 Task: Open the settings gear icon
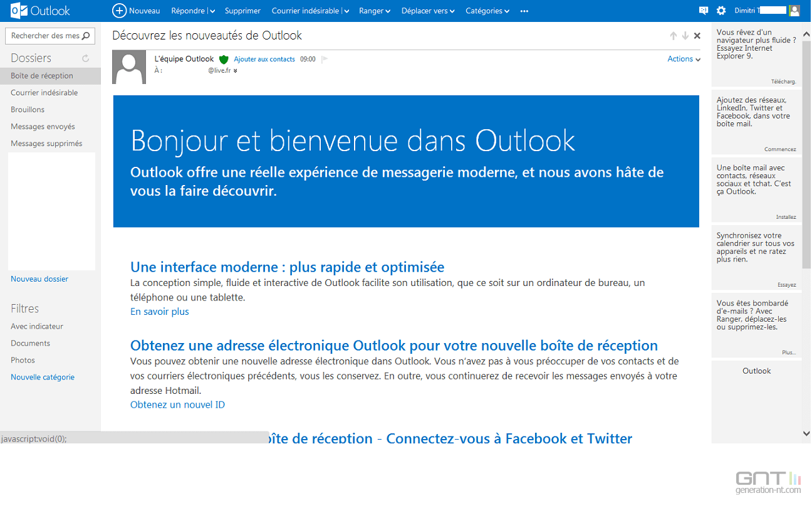pyautogui.click(x=722, y=10)
